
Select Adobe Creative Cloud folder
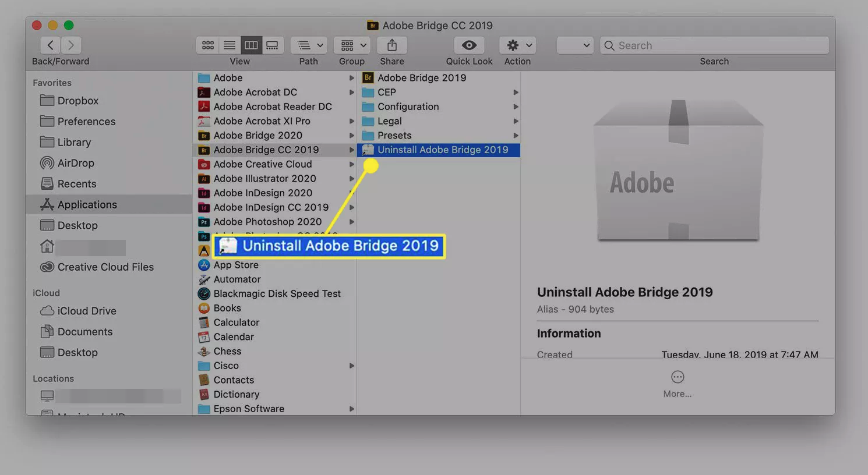coord(274,164)
